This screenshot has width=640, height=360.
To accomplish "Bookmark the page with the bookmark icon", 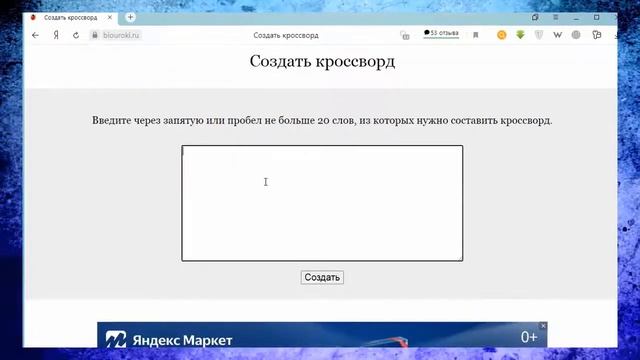I will click(476, 36).
